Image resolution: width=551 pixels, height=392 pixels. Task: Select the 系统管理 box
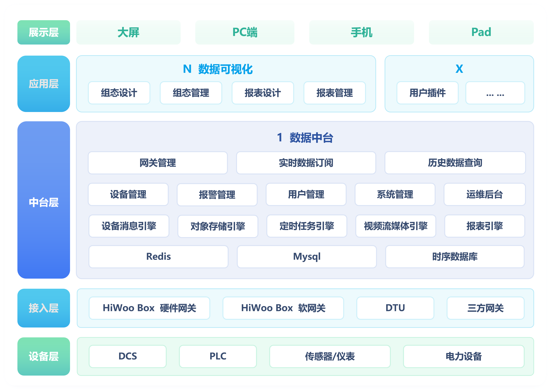pyautogui.click(x=395, y=194)
